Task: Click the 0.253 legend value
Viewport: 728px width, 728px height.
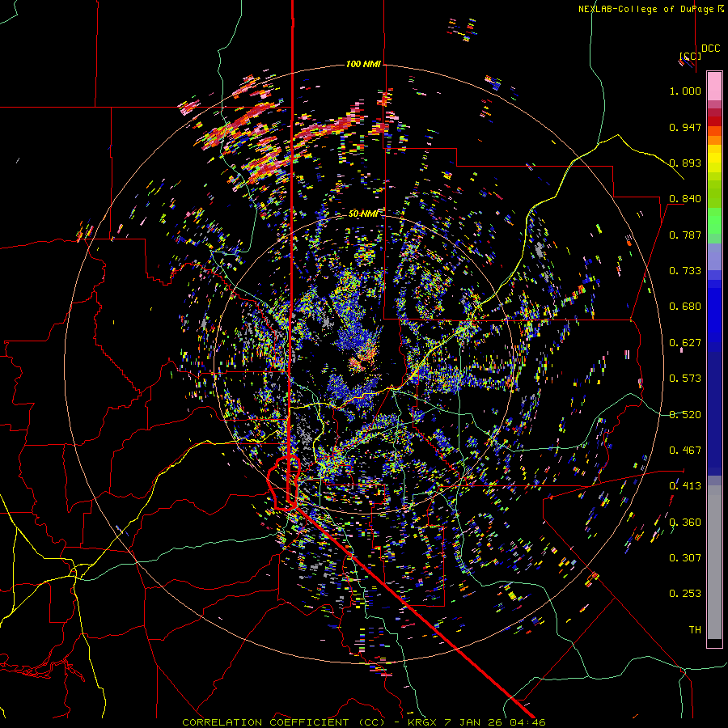Action: coord(685,594)
